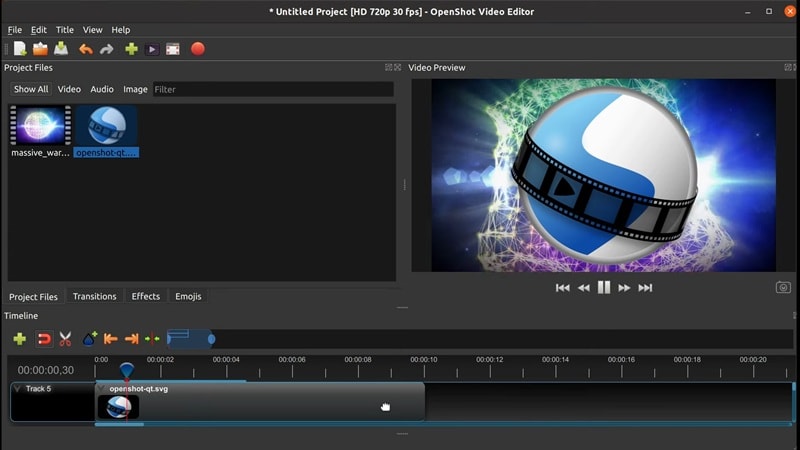Focus the Filter text field
Viewport: 800px width, 450px height.
coord(273,89)
